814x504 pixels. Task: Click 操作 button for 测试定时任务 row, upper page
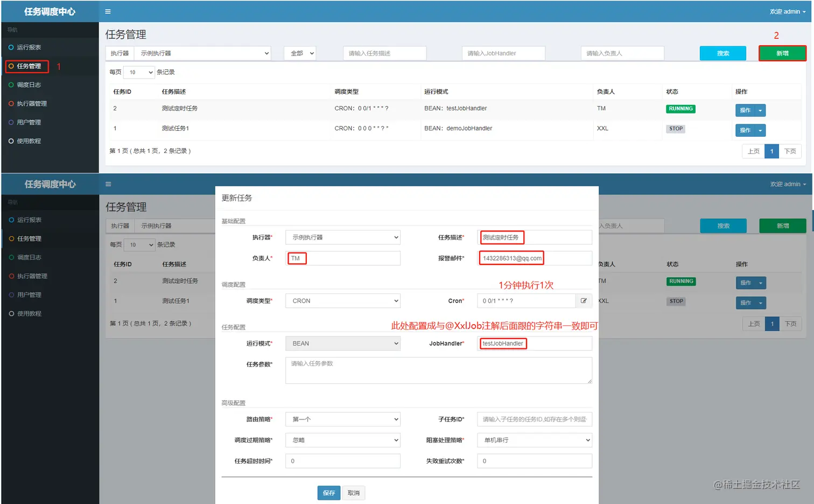click(745, 110)
